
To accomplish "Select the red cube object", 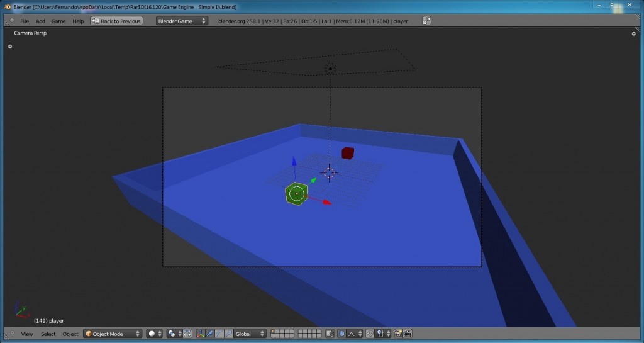I will click(x=348, y=153).
